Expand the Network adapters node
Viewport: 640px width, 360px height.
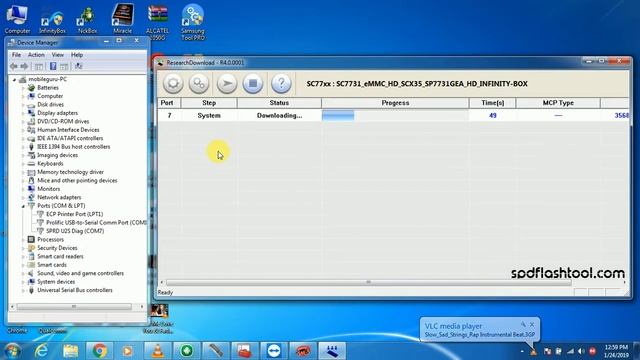(x=23, y=198)
